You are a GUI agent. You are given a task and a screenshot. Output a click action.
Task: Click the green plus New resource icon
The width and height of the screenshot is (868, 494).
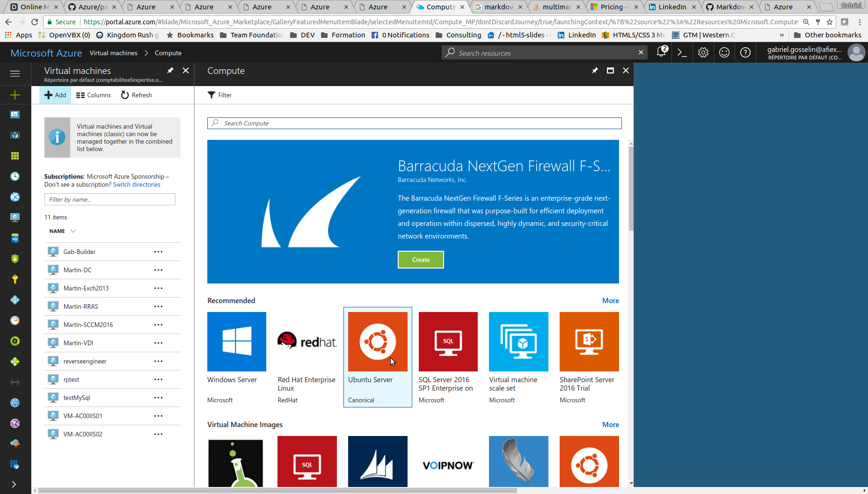tap(15, 95)
